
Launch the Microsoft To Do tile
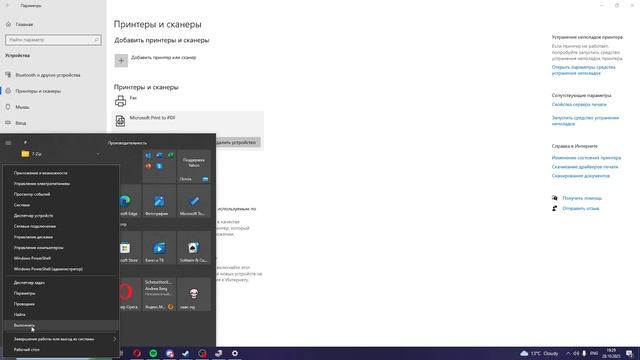coord(194,200)
